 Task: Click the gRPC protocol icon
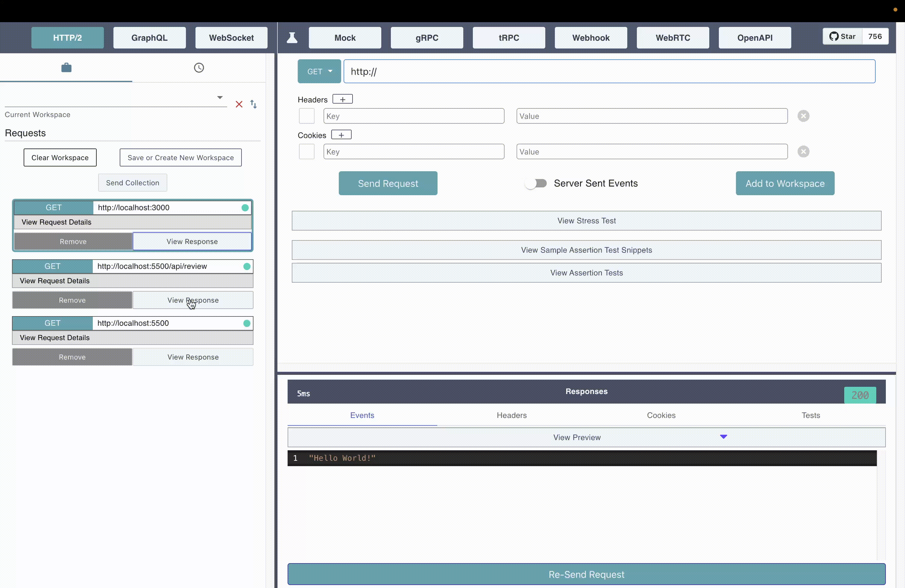(427, 38)
